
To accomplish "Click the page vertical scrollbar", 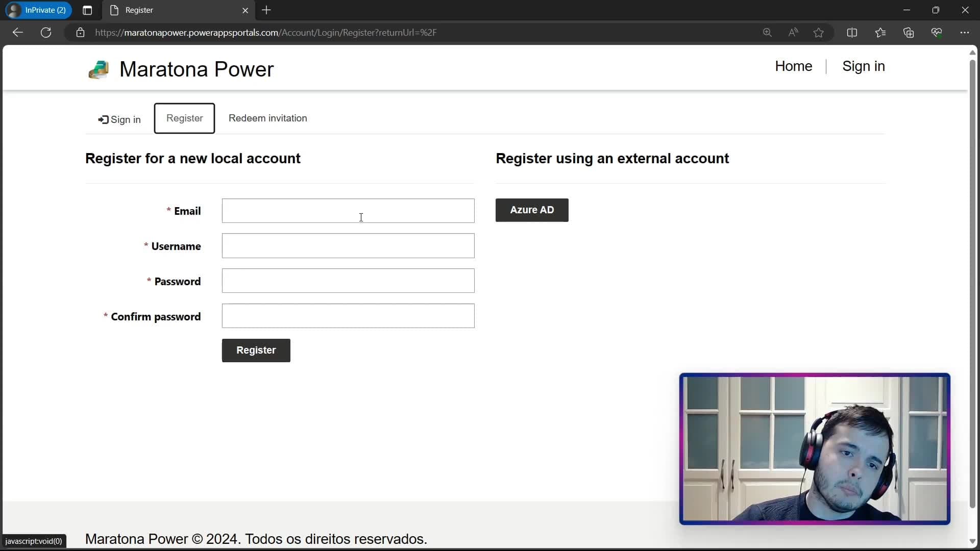I will point(973,284).
